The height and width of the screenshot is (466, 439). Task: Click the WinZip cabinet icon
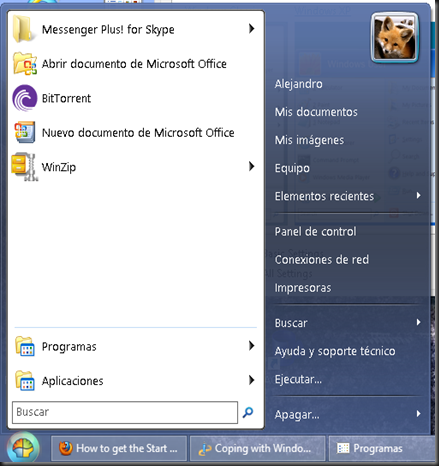pos(24,167)
